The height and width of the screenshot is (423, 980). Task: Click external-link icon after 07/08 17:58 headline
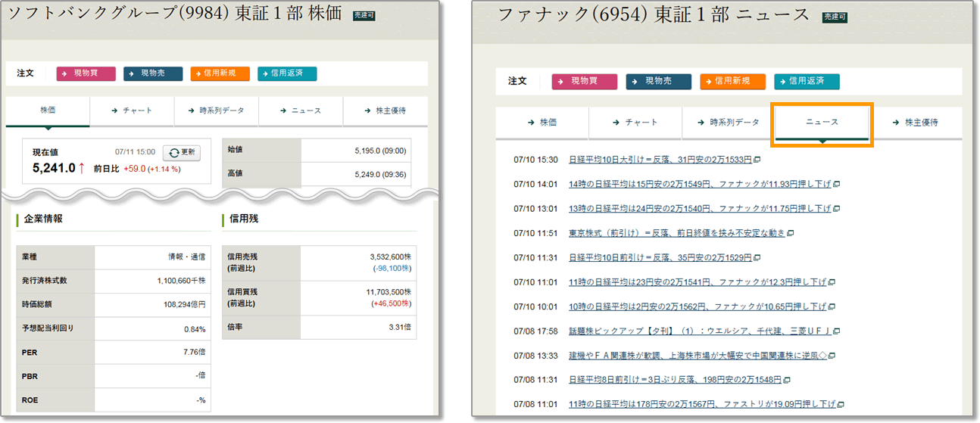[x=837, y=331]
